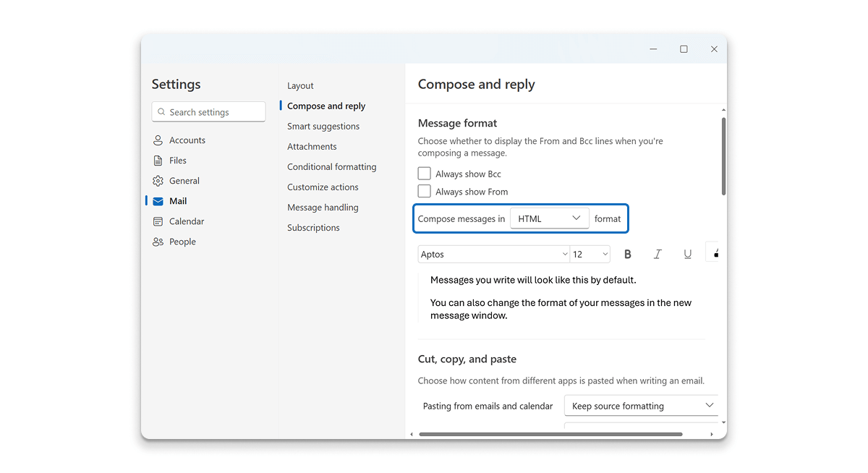The height and width of the screenshot is (473, 868).
Task: Change the font from Aptos
Action: pyautogui.click(x=494, y=254)
